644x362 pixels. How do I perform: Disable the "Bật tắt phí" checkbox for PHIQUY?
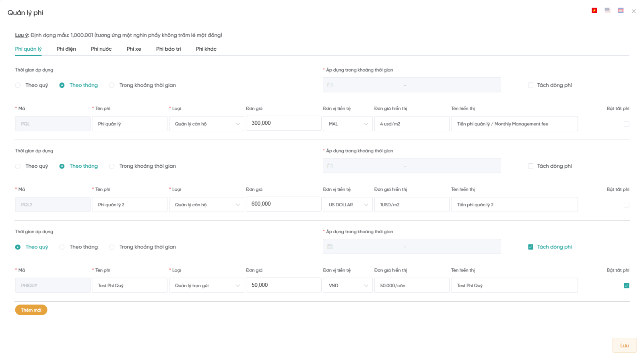pyautogui.click(x=626, y=286)
